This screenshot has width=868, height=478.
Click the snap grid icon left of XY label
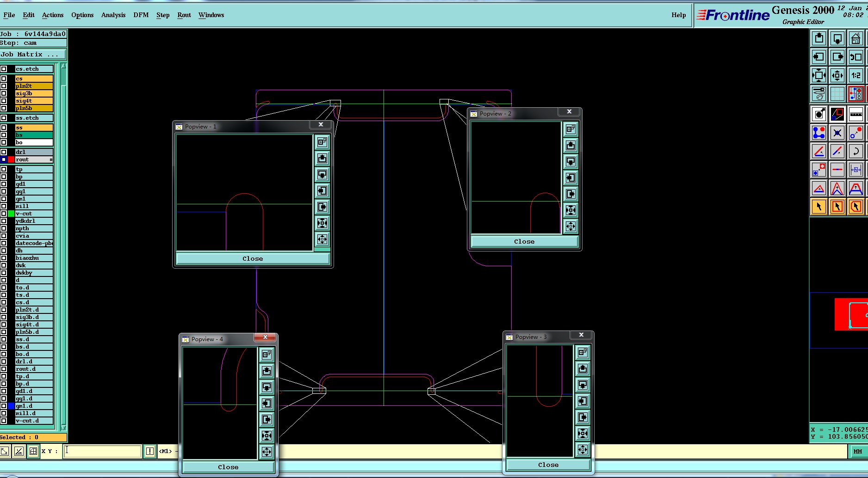point(33,451)
